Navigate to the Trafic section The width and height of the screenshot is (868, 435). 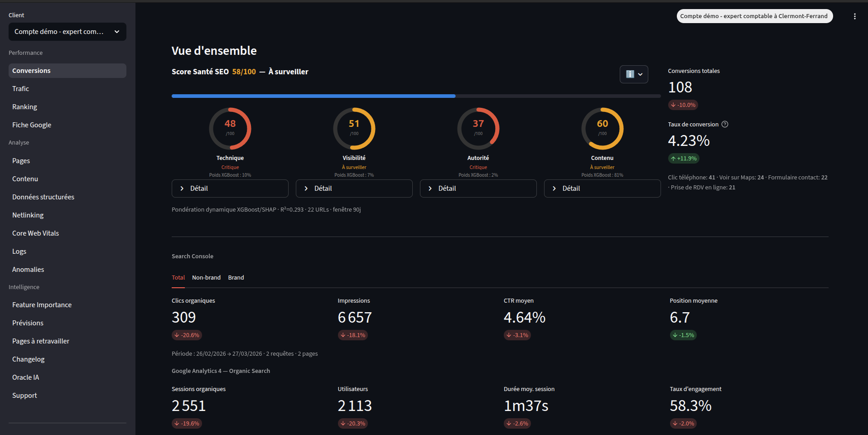(x=20, y=88)
